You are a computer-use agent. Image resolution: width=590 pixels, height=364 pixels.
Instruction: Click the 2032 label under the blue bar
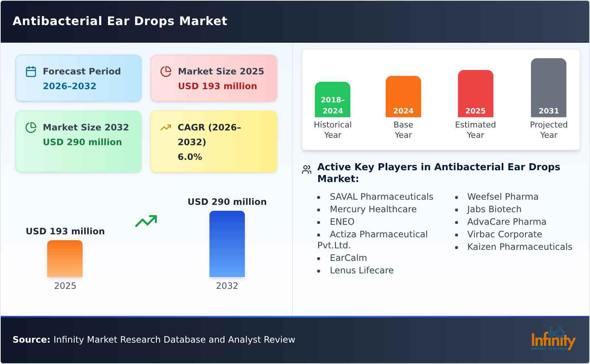(x=227, y=286)
